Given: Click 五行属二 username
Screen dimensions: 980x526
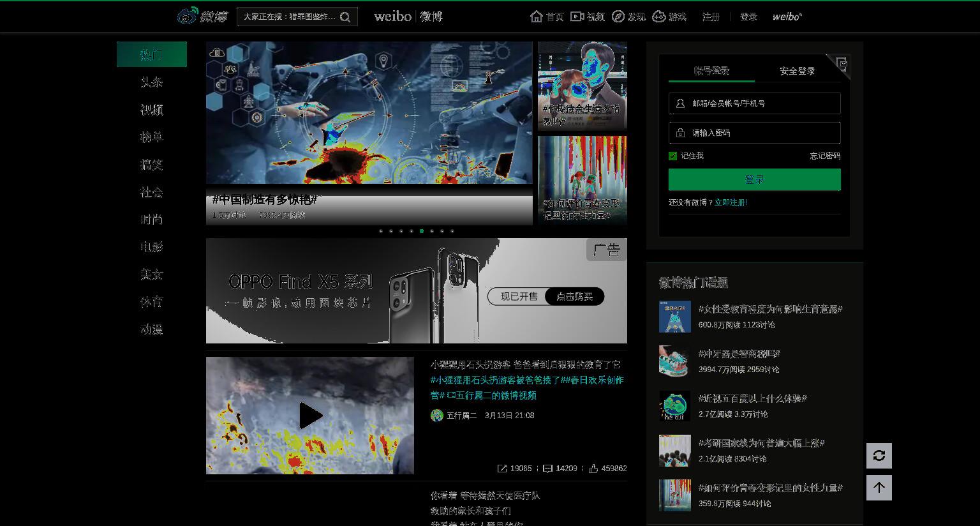Looking at the screenshot, I should click(x=461, y=416).
